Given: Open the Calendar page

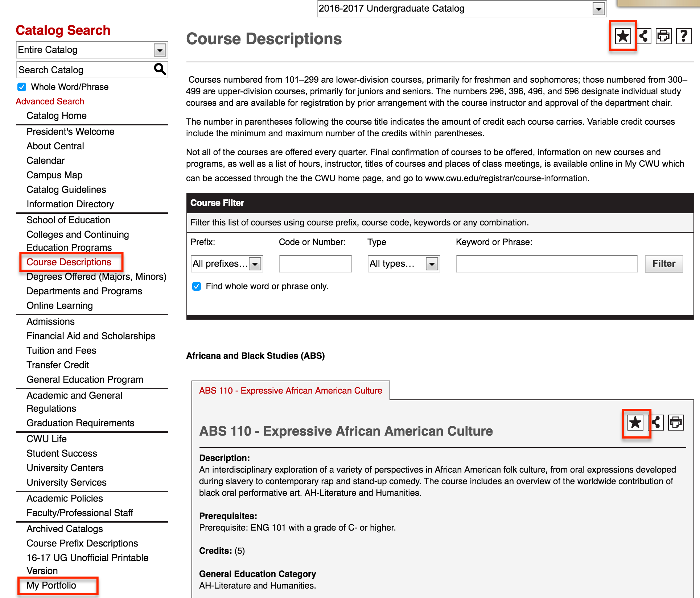Looking at the screenshot, I should click(45, 161).
